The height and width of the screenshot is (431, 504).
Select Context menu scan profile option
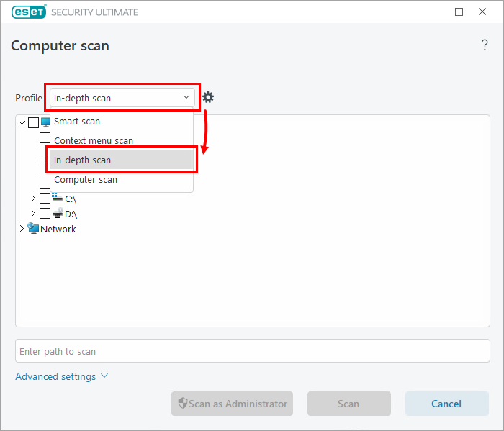[94, 141]
